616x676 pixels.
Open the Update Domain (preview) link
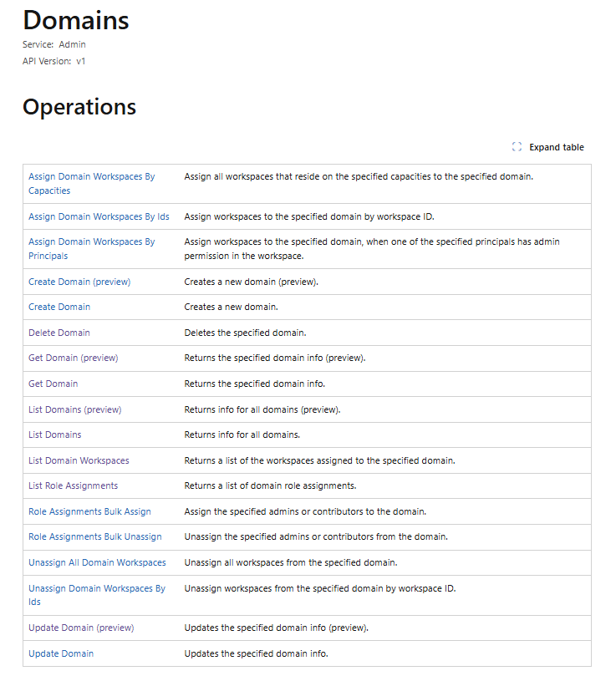point(81,628)
